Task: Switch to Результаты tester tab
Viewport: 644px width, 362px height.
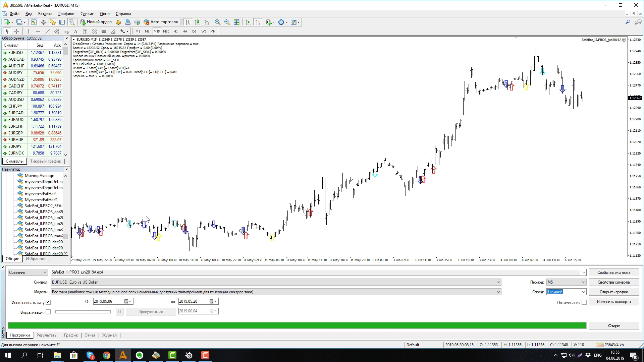Action: 47,335
